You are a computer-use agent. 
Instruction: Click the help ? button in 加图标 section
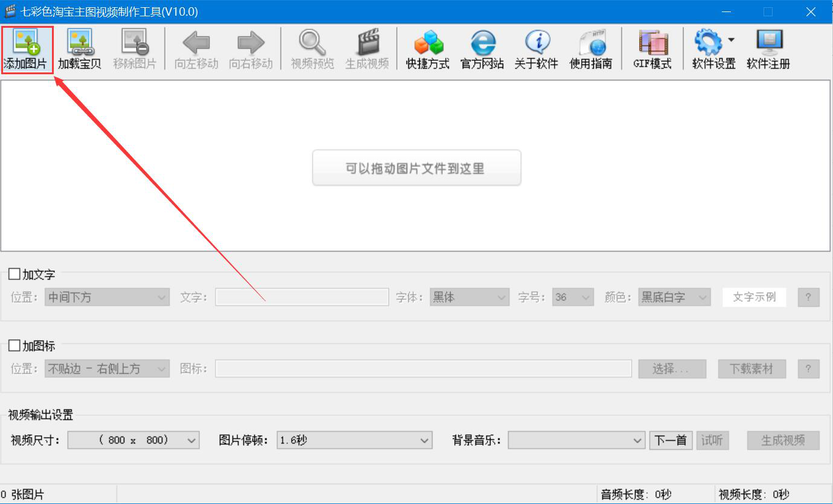pyautogui.click(x=808, y=368)
